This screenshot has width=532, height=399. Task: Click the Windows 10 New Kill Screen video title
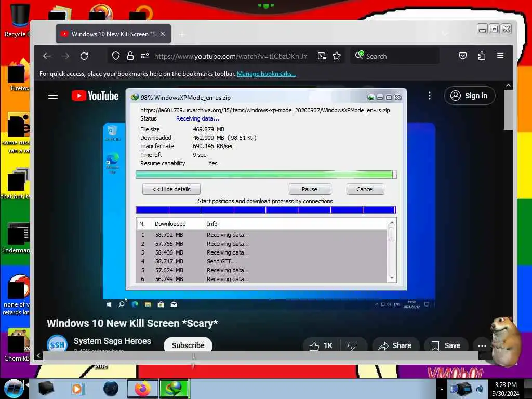pyautogui.click(x=132, y=323)
